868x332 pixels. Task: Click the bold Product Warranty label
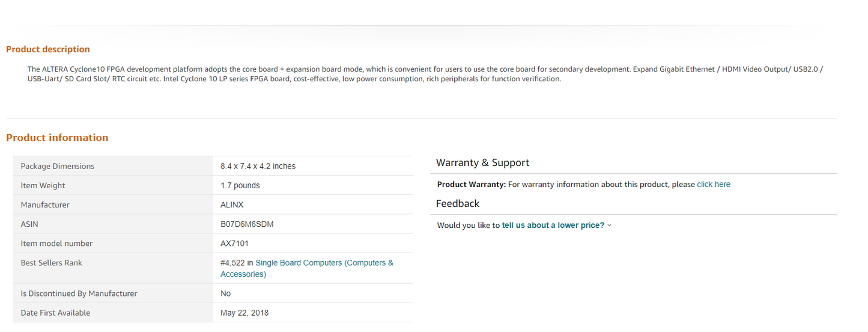tap(472, 185)
